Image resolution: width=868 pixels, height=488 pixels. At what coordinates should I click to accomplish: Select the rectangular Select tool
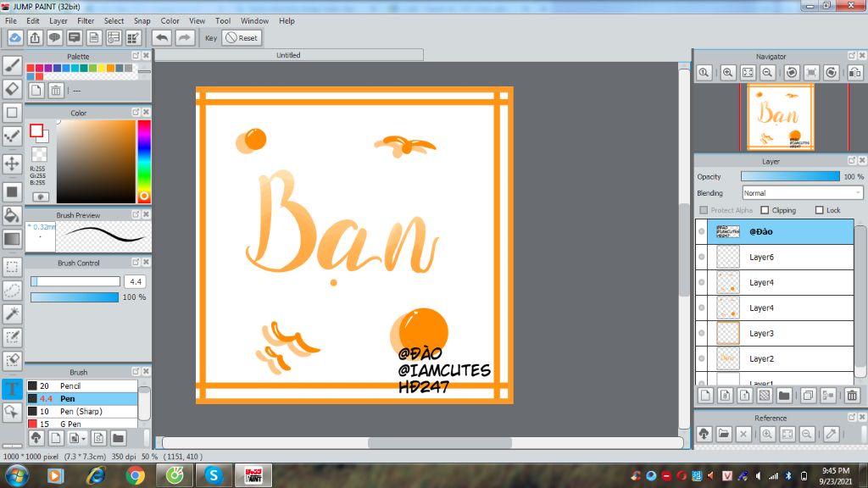12,267
